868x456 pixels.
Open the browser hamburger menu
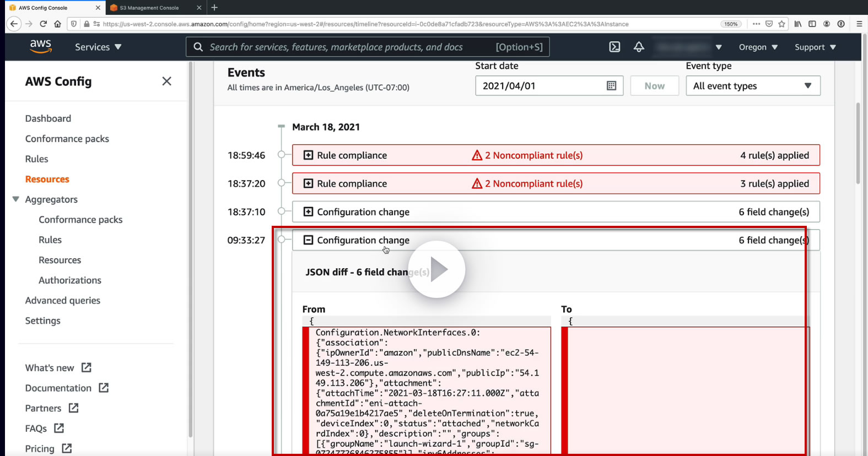(x=859, y=24)
